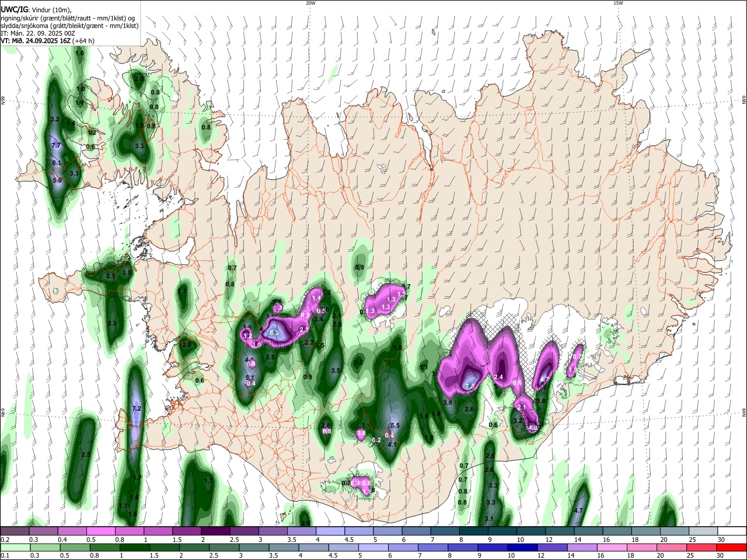The image size is (747, 560).
Task: Click the 3.1 precipitation value on the map
Action: pyautogui.click(x=489, y=519)
